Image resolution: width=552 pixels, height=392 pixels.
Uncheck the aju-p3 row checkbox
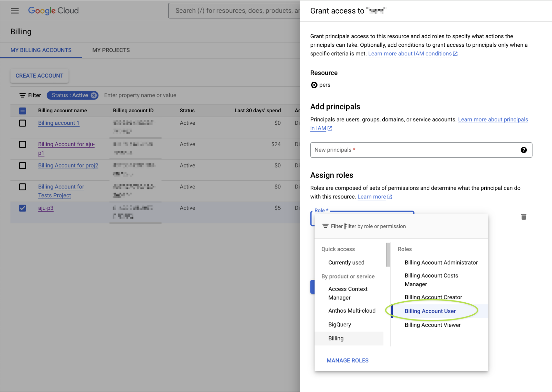(23, 208)
